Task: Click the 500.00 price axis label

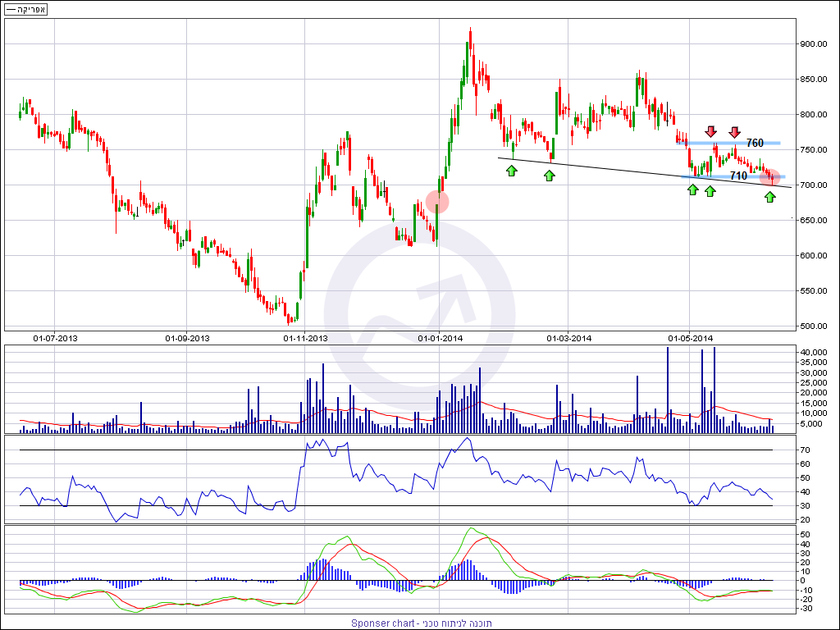Action: pyautogui.click(x=816, y=326)
